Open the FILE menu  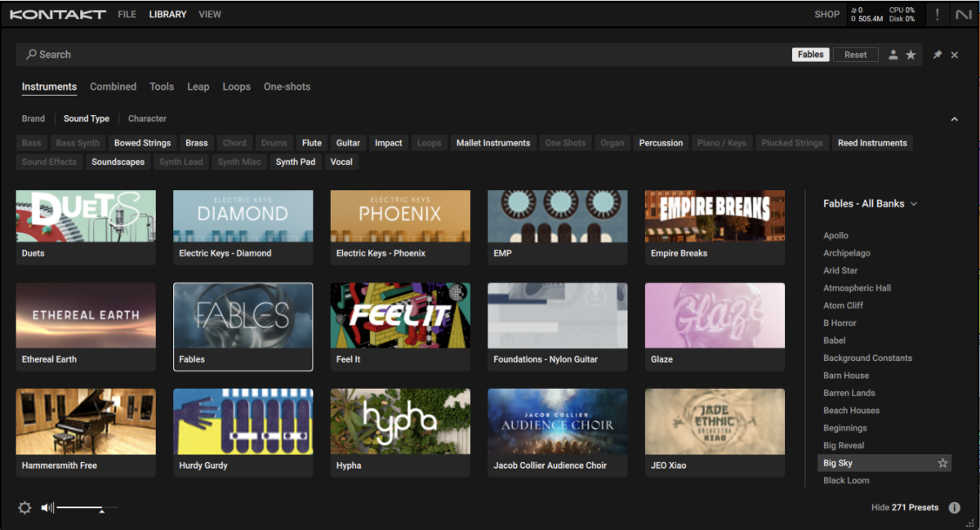pos(127,14)
